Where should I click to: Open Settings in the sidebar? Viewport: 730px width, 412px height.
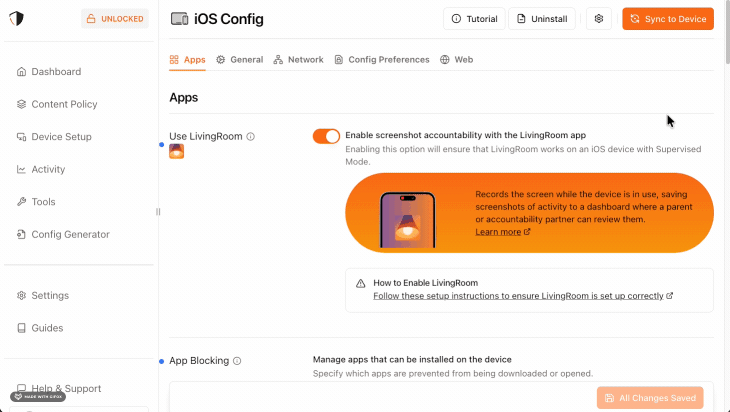click(43, 296)
